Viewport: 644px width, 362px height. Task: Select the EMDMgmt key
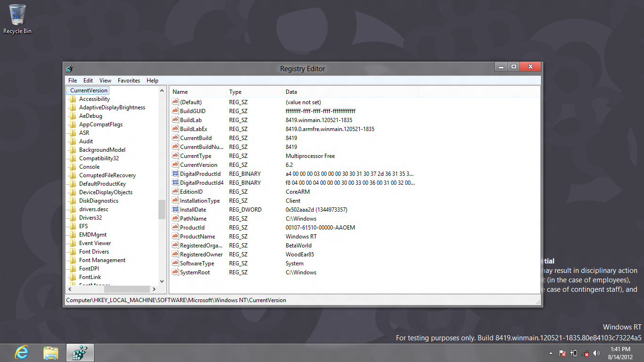93,235
